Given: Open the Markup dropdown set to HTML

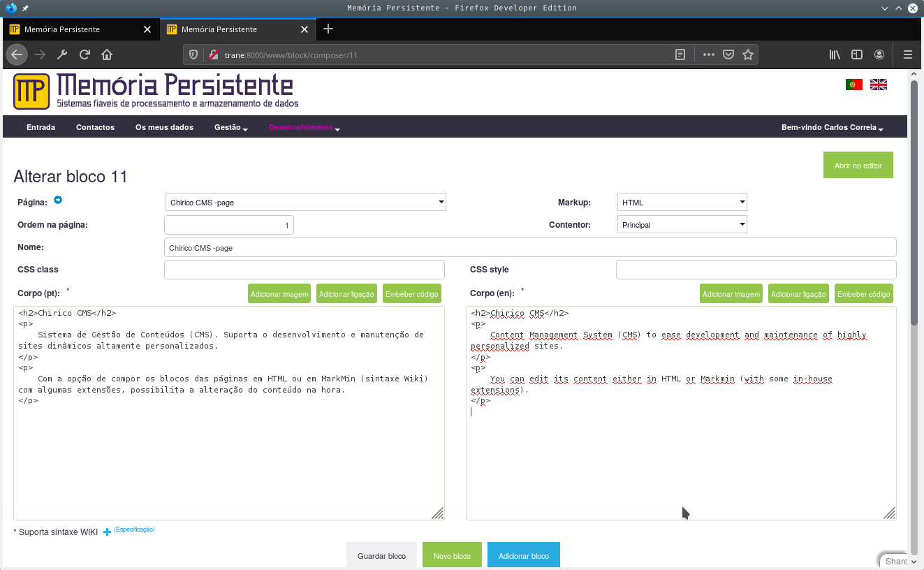Looking at the screenshot, I should (682, 202).
